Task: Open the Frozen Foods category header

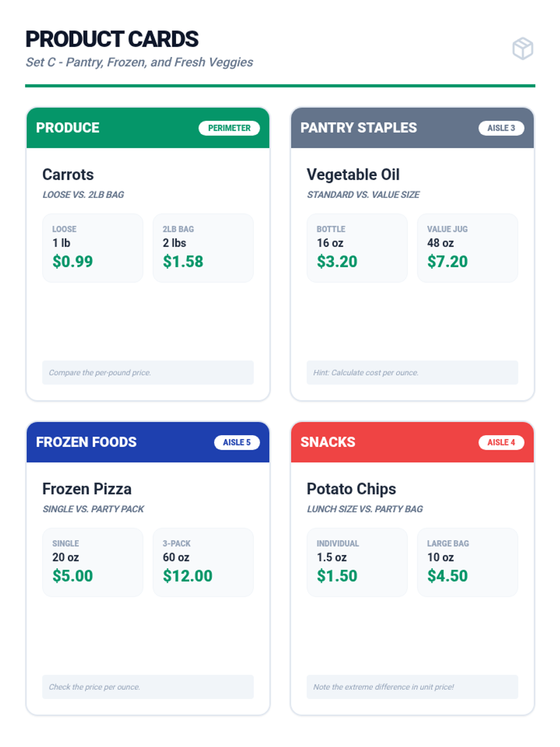Action: click(86, 442)
